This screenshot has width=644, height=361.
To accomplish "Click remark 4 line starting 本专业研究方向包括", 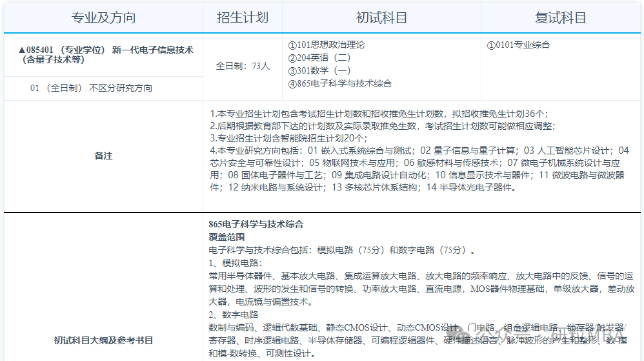I will pyautogui.click(x=419, y=150).
